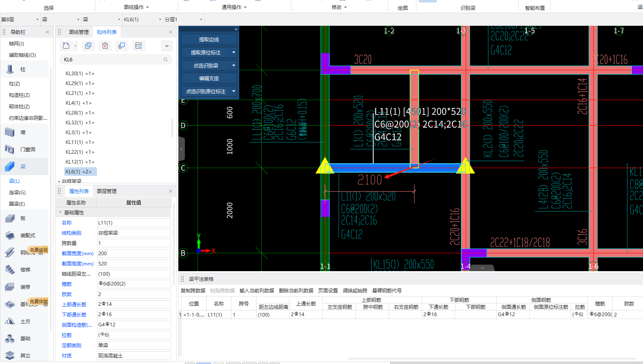The image size is (643, 364).
Task: Select the 墙 category in navigation
Action: [23, 133]
